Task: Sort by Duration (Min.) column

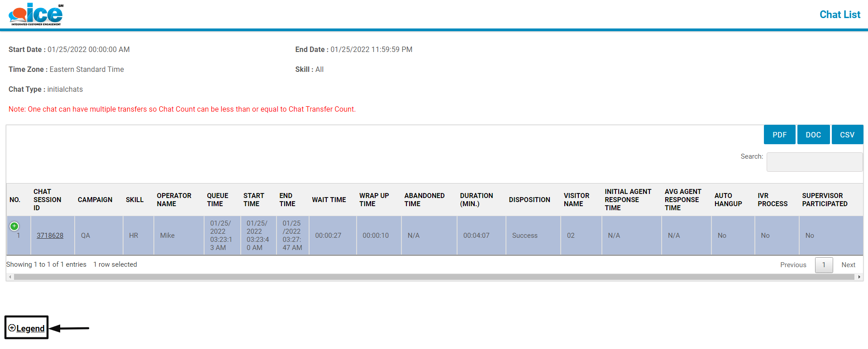Action: point(476,200)
